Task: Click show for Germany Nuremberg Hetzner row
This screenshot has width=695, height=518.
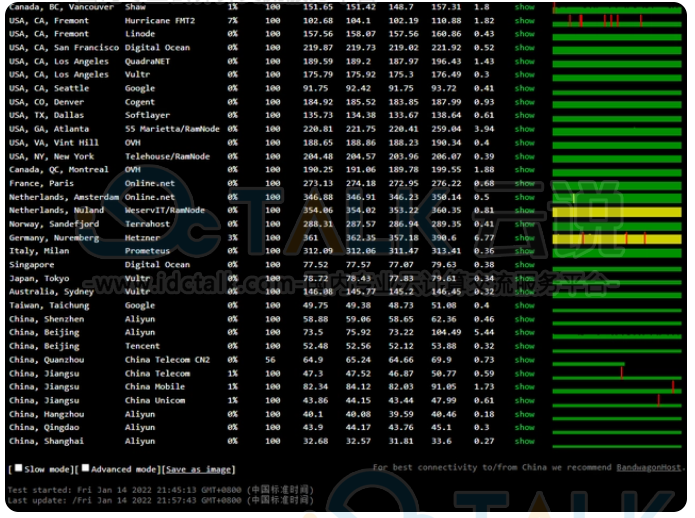Action: [524, 238]
